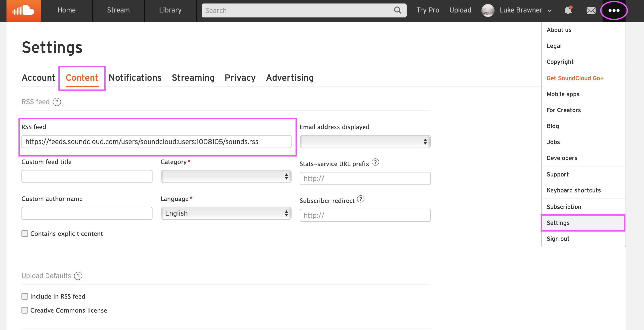This screenshot has width=644, height=330.
Task: Open Email address displayed dropdown
Action: pyautogui.click(x=365, y=142)
